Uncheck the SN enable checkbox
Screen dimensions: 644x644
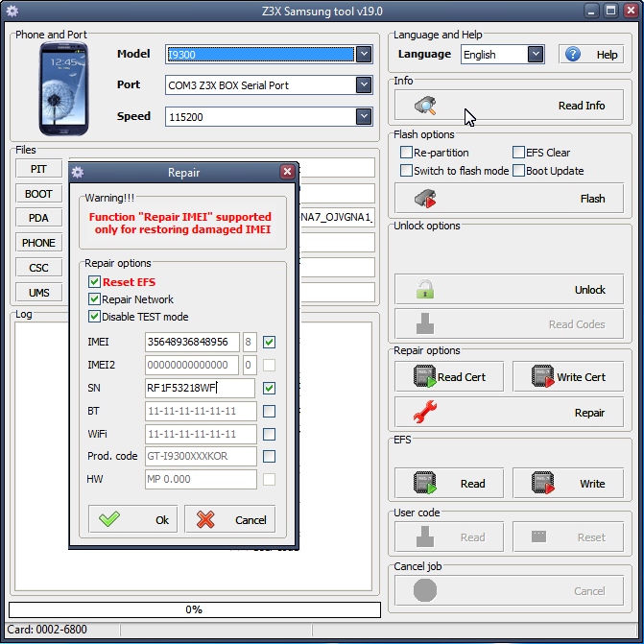click(269, 388)
